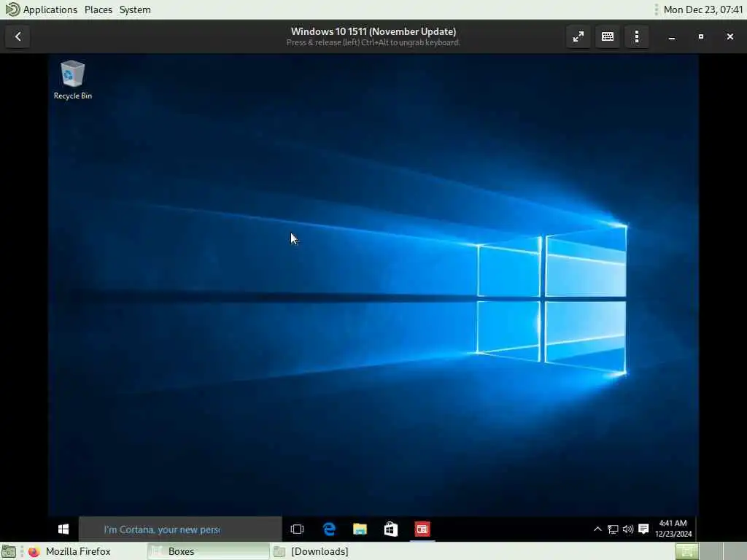Click the green workspace switcher cell
This screenshot has height=560, width=747.
point(687,551)
